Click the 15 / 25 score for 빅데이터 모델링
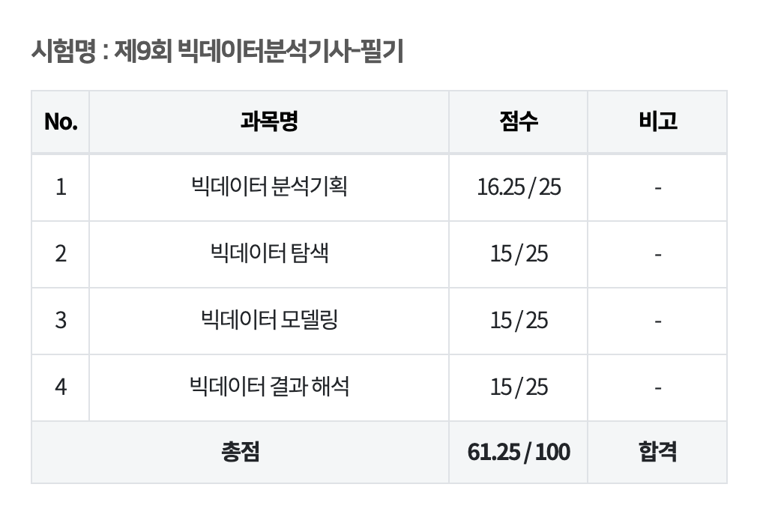The image size is (757, 532). pyautogui.click(x=519, y=321)
